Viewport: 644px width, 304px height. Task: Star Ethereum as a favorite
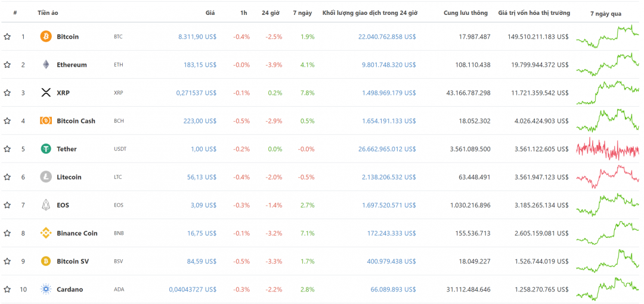(7, 64)
